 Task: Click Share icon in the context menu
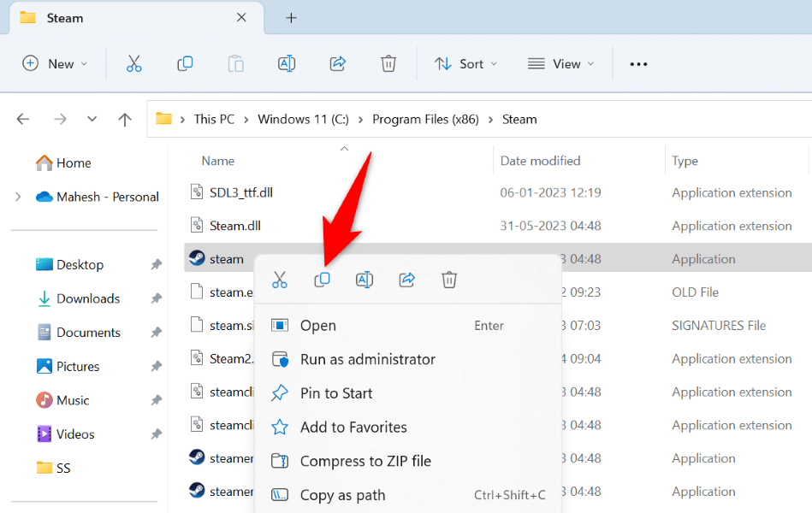(x=407, y=280)
